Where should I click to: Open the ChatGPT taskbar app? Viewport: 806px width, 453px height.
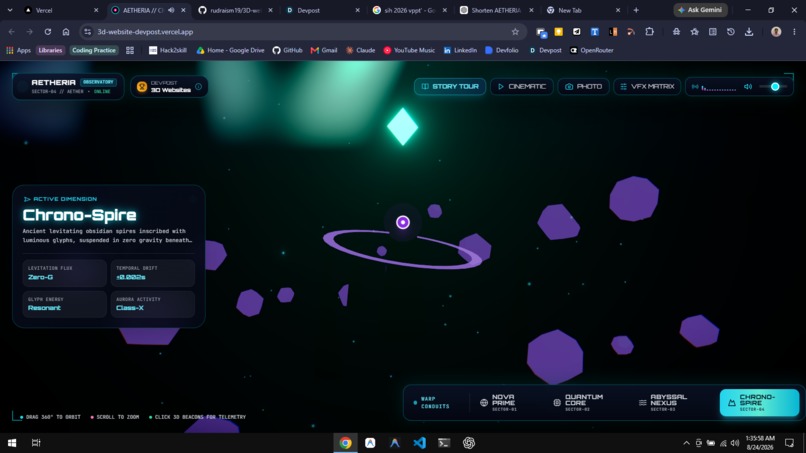click(x=469, y=443)
